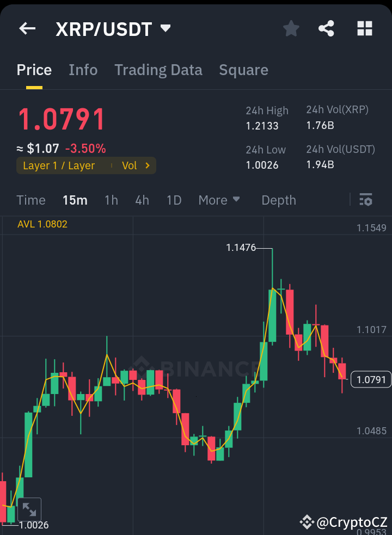Favorite the XRP/USDT pair with the star icon
Viewport: 392px width, 535px height.
click(x=291, y=28)
